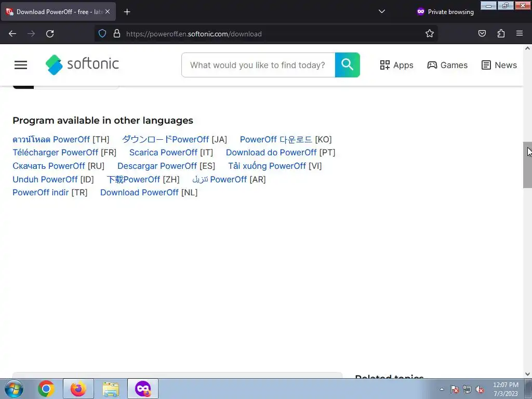The image size is (532, 399).
Task: Submit search with the magnifier button
Action: point(348,65)
